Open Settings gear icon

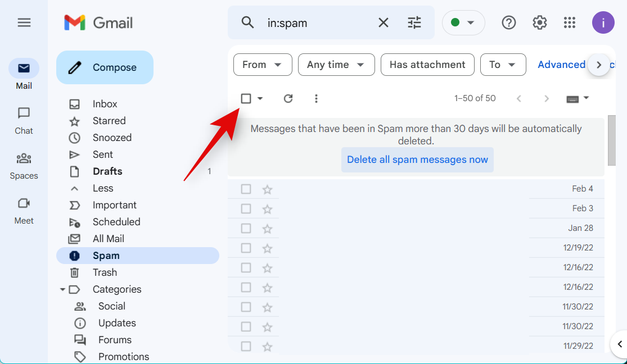pyautogui.click(x=539, y=23)
